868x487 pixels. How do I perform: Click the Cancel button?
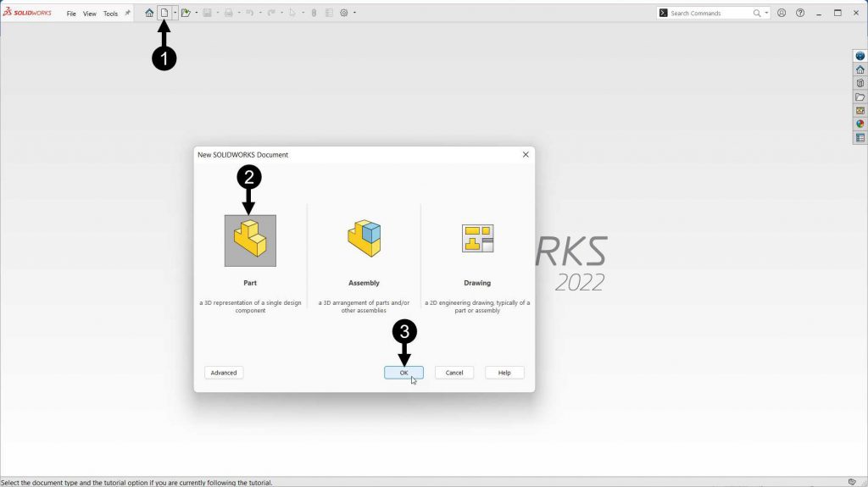tap(454, 373)
